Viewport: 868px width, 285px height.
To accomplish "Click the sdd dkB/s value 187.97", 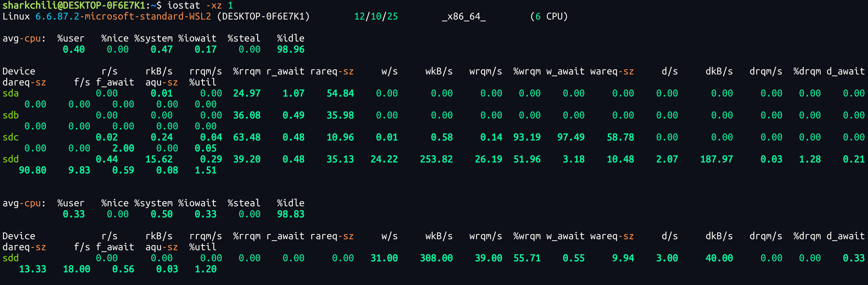I will tap(716, 159).
